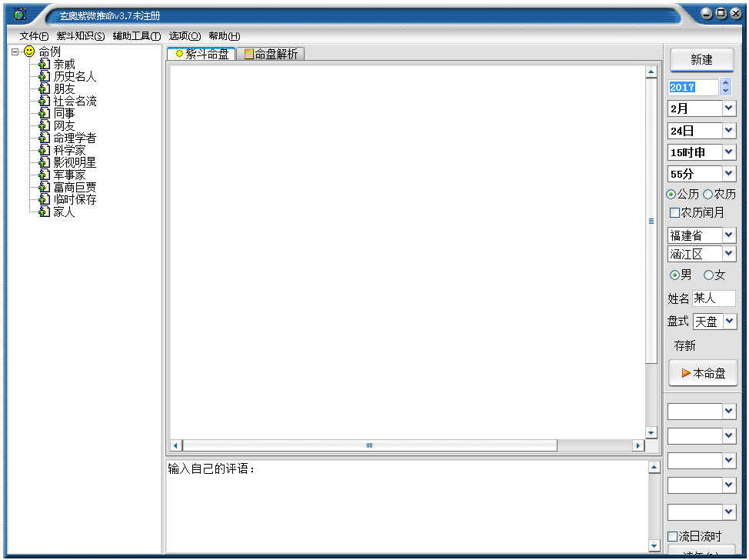Viewport: 749px width, 560px height.
Task: Open the second empty dropdown below 本命盘
Action: (728, 435)
